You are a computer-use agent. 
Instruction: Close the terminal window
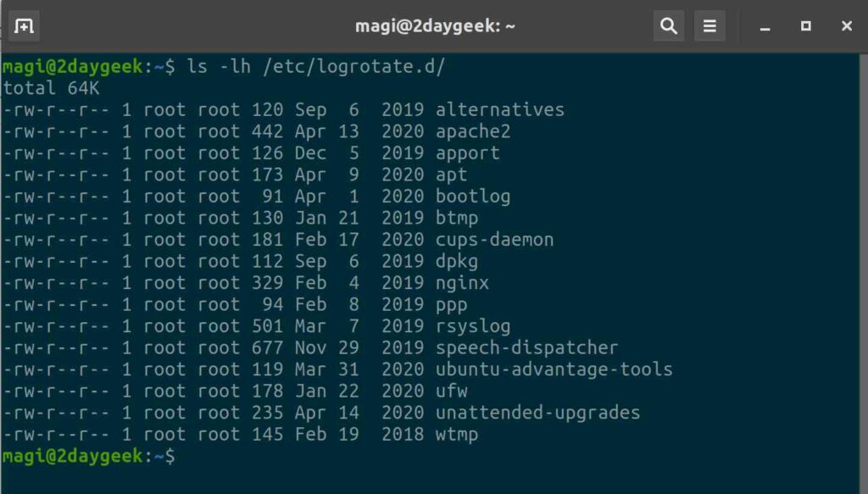[x=848, y=26]
